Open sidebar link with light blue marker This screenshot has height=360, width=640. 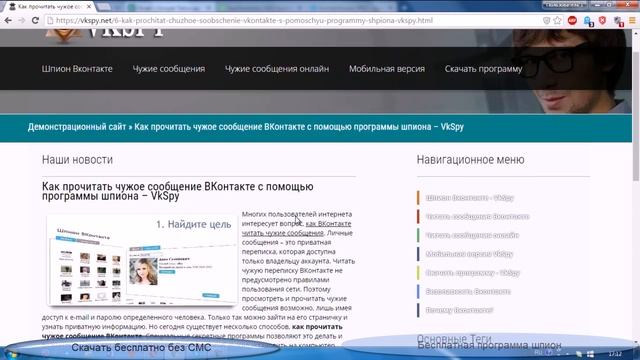click(468, 291)
